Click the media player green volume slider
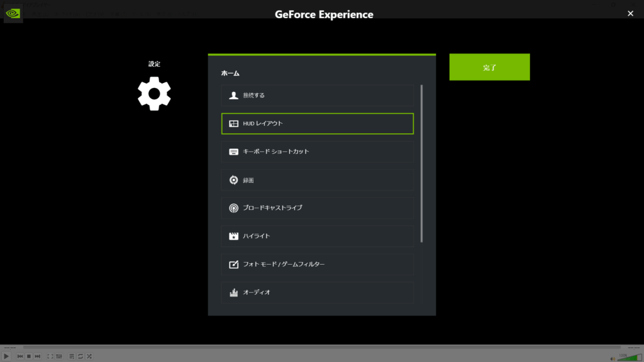644x362 pixels. click(x=630, y=357)
